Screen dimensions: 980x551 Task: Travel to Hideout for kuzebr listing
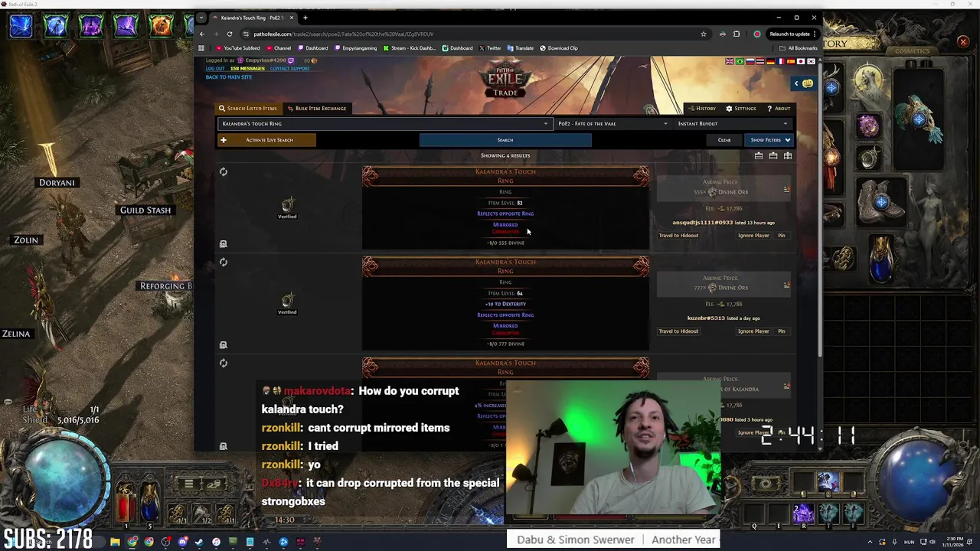point(678,331)
